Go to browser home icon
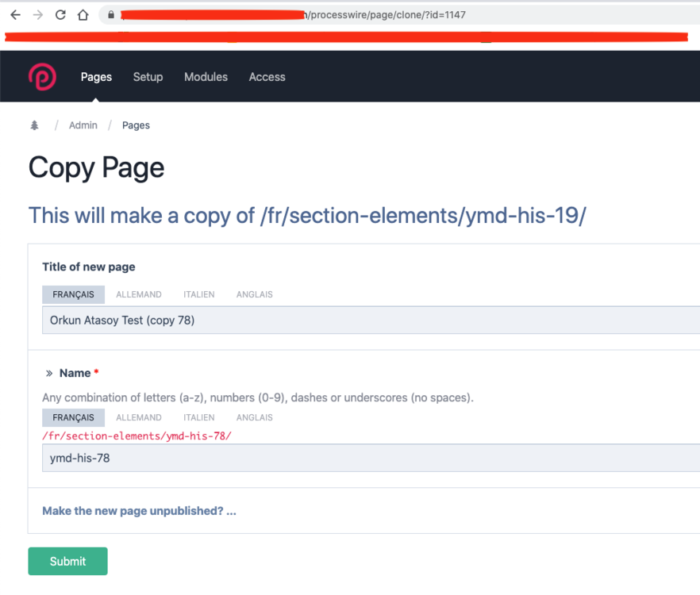700x595 pixels. point(83,14)
